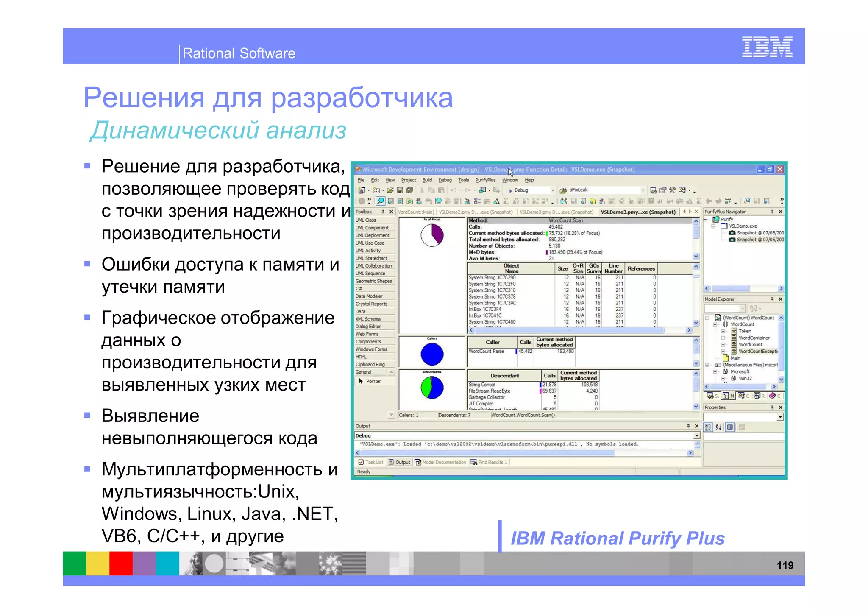The height and width of the screenshot is (614, 868).
Task: Click the Object Name column header
Action: click(x=511, y=268)
